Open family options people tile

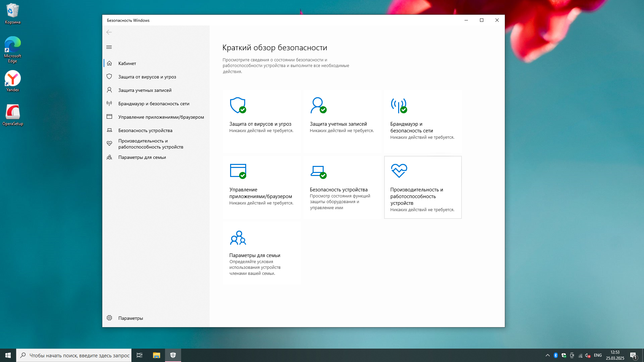click(x=261, y=252)
